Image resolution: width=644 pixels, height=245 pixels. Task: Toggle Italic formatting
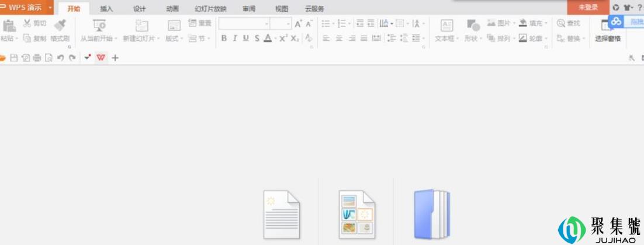coord(235,39)
